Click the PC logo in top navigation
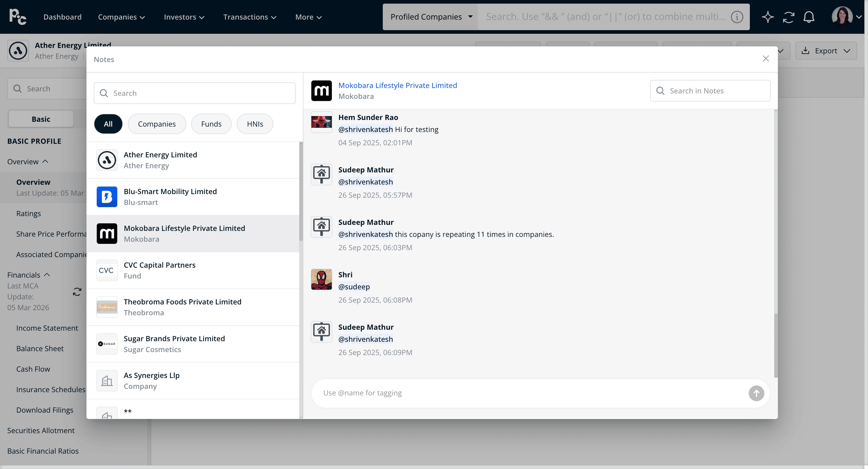This screenshot has width=868, height=469. [18, 17]
